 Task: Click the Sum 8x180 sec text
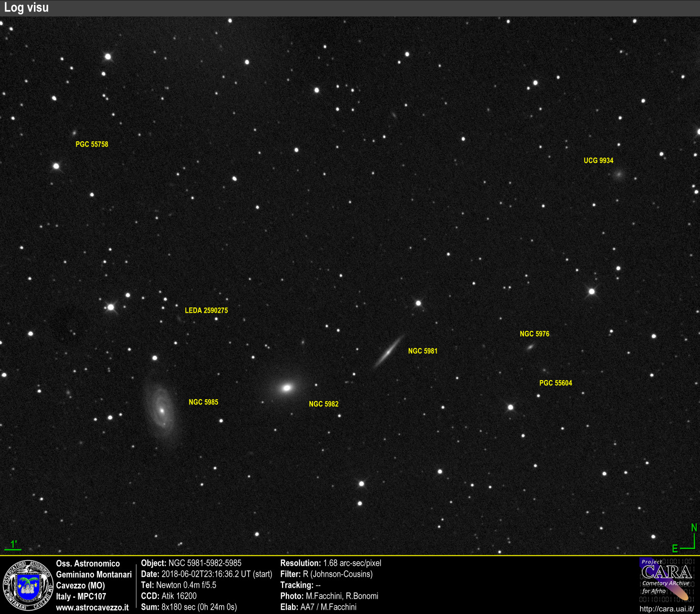(x=188, y=607)
